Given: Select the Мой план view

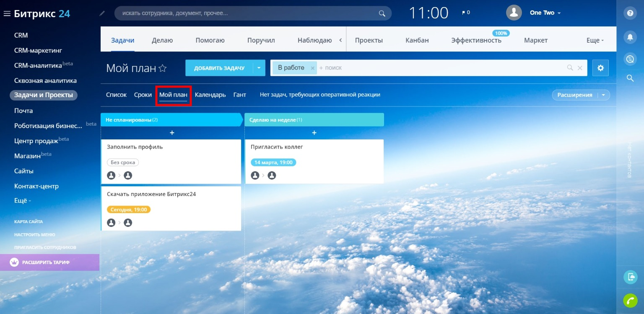Looking at the screenshot, I should tap(173, 95).
